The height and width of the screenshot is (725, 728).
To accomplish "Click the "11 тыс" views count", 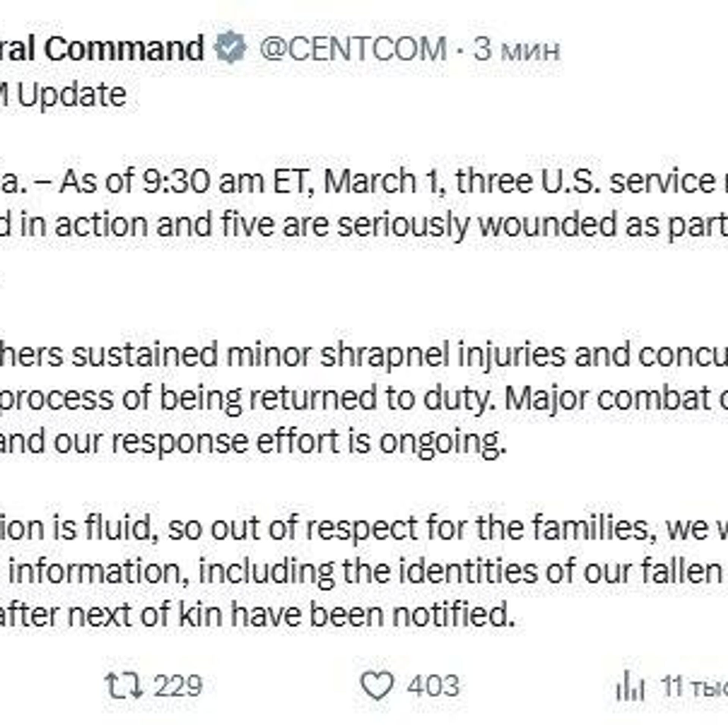I will click(694, 686).
